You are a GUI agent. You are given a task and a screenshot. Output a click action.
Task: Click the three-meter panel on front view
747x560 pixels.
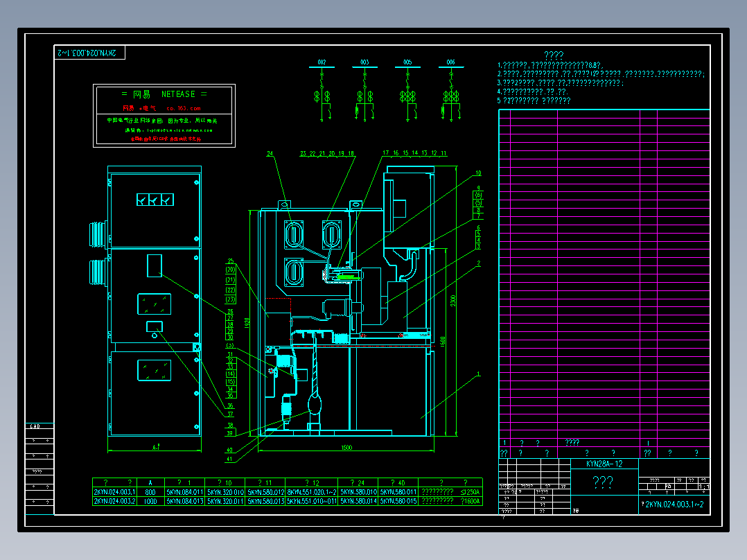pos(155,200)
